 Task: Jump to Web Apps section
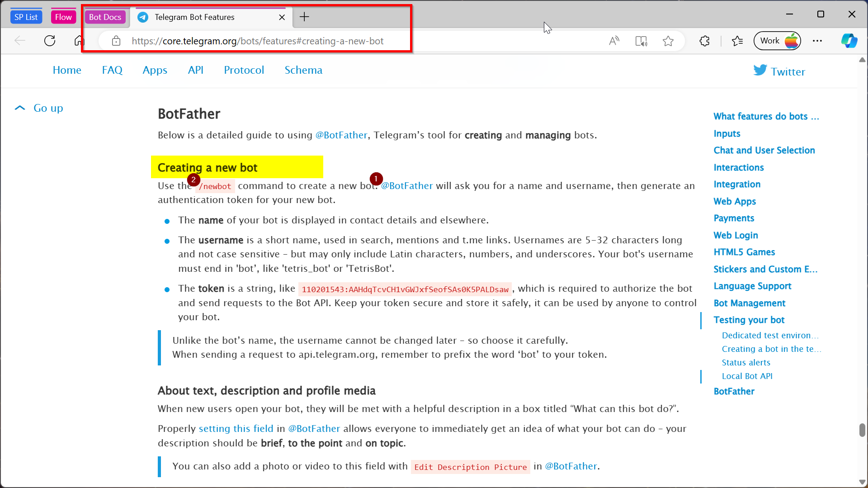(x=735, y=201)
